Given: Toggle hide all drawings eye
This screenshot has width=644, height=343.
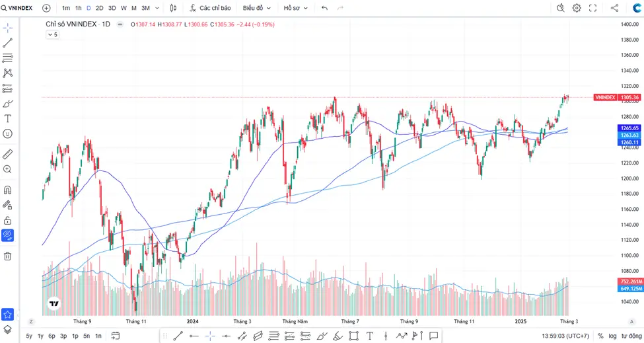Looking at the screenshot, I should [7, 235].
